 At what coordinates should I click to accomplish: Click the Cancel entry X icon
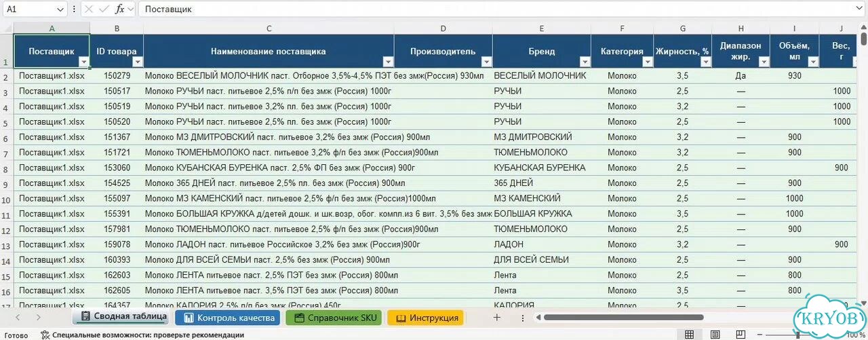(89, 10)
